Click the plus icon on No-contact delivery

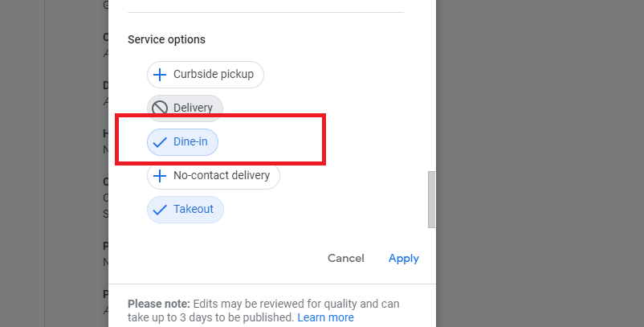[160, 176]
